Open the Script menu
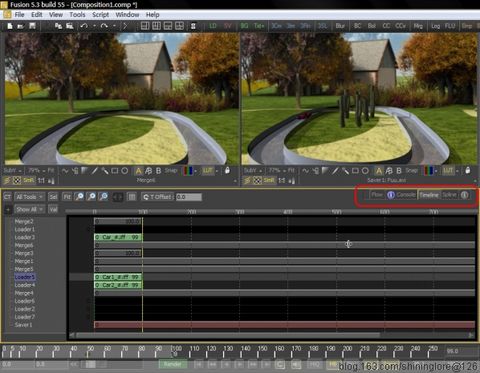 point(101,15)
